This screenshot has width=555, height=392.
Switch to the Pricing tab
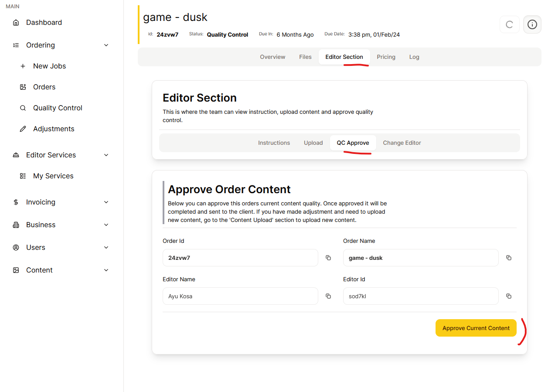[386, 57]
